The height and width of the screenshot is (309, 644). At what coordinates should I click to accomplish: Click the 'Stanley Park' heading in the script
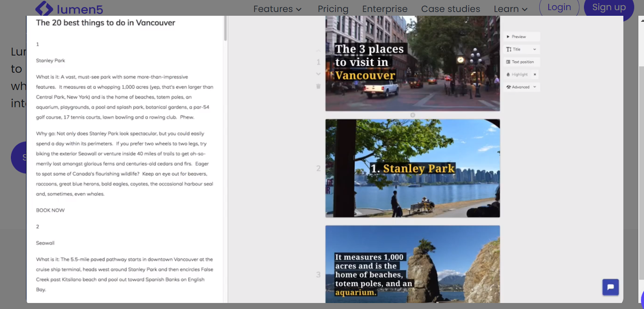pos(50,61)
